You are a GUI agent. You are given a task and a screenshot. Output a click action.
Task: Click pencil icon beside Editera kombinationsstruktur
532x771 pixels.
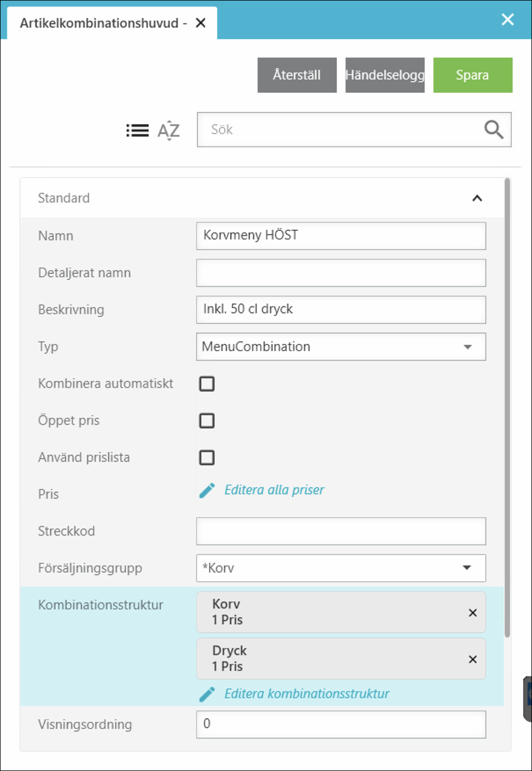(x=207, y=694)
